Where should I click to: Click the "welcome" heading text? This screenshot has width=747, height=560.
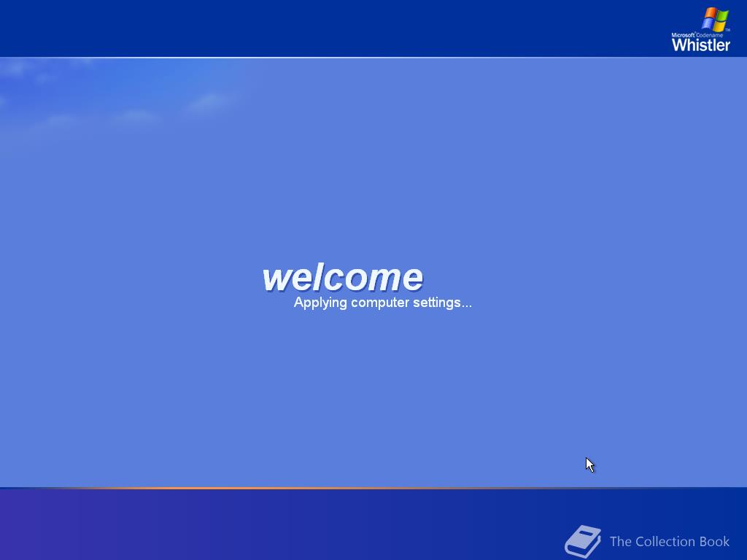[343, 278]
